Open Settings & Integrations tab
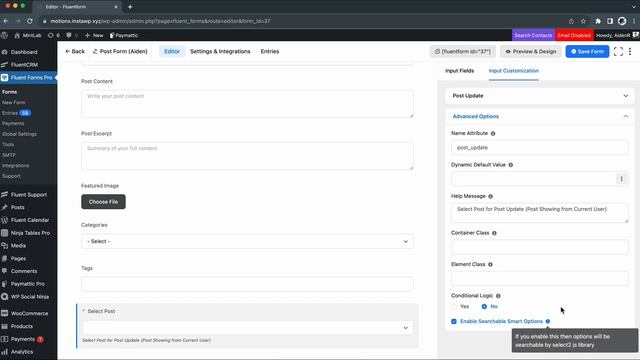This screenshot has height=360, width=640. click(x=220, y=51)
